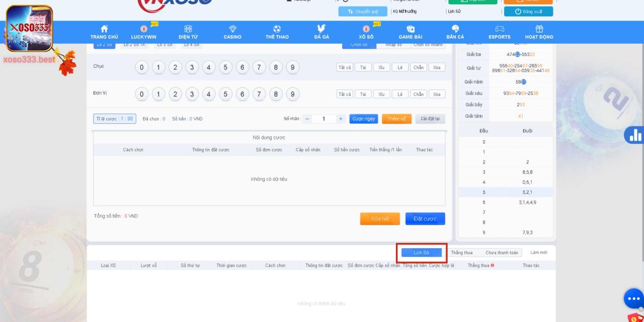This screenshot has height=322, width=644.
Task: Switch to Chưa thanh toán tab
Action: point(501,253)
